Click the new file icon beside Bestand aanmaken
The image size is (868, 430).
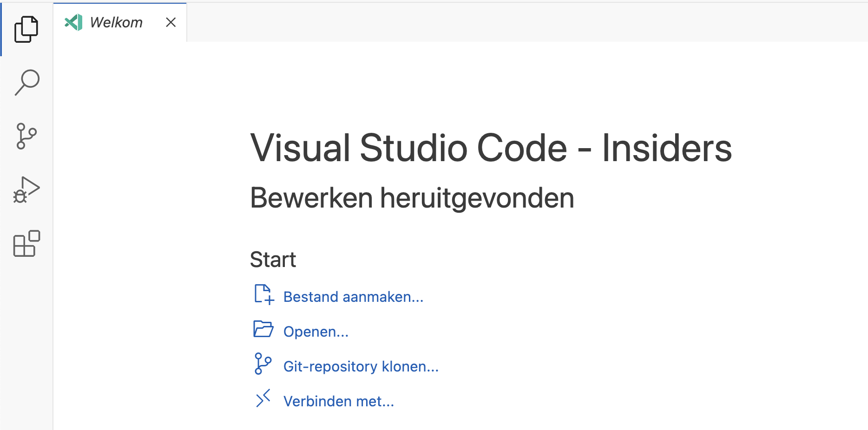pos(264,294)
